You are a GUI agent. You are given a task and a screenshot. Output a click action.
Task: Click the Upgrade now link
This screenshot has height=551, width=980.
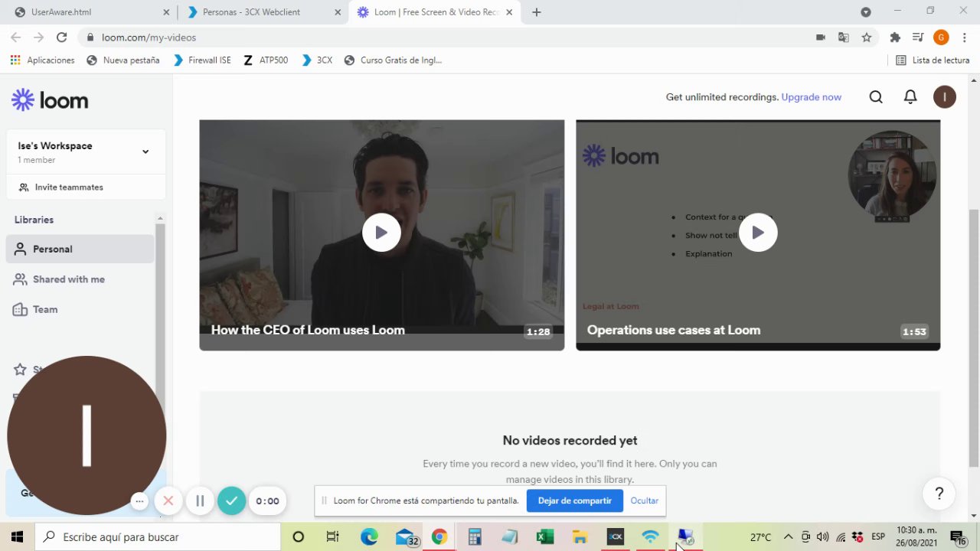(x=812, y=97)
